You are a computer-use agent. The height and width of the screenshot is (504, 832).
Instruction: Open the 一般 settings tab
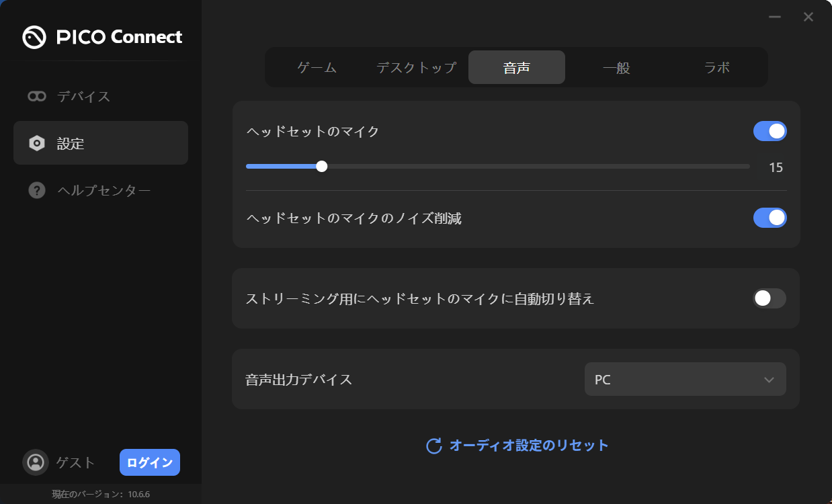616,67
